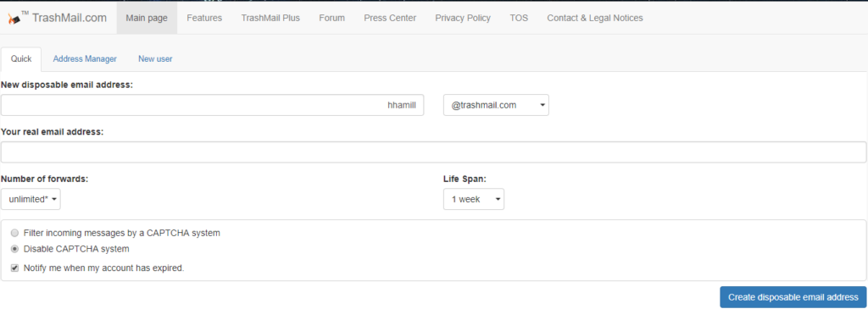868x320 pixels.
Task: Click Create disposable email address button
Action: tap(793, 297)
